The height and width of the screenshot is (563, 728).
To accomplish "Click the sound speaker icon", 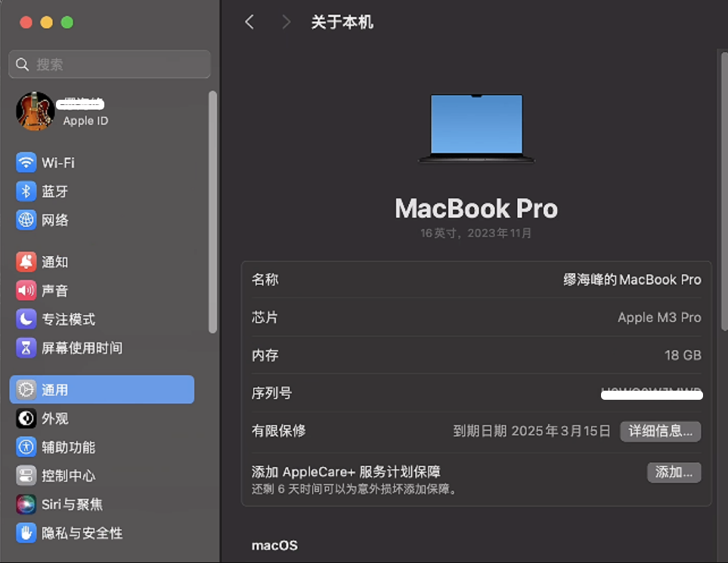I will click(26, 290).
